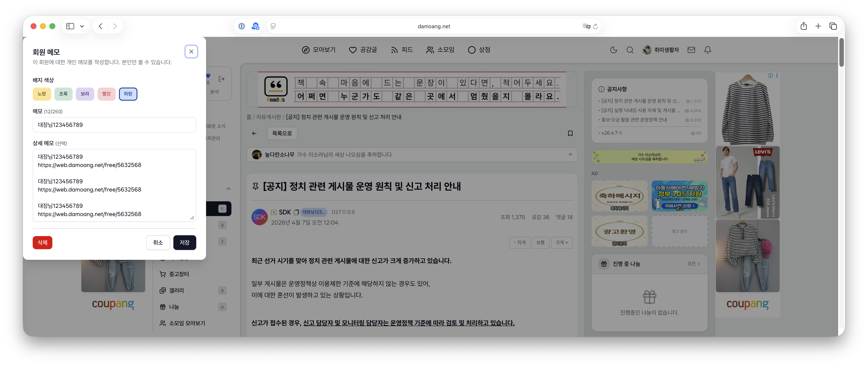Open the Safari share menu
Image resolution: width=868 pixels, height=367 pixels.
coord(804,26)
